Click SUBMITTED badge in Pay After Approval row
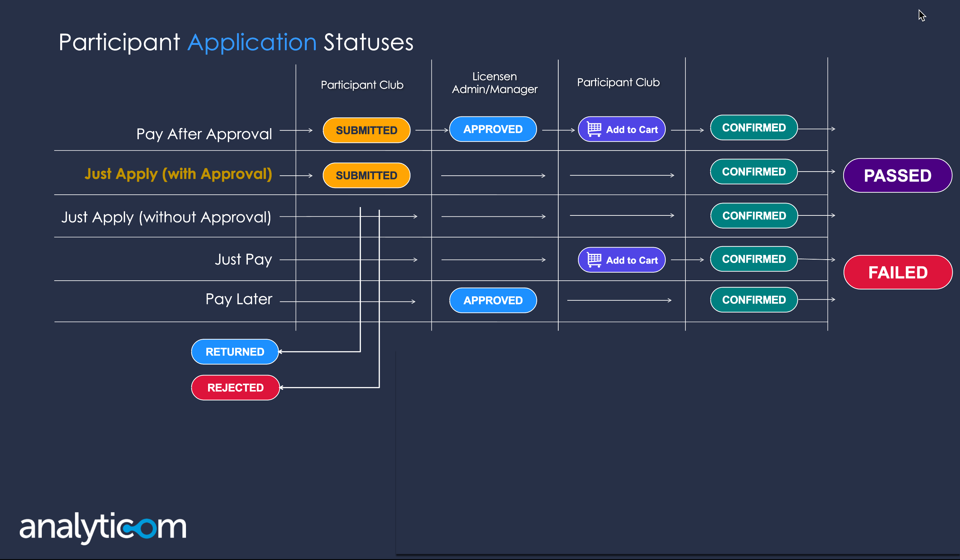The width and height of the screenshot is (960, 560). [x=366, y=130]
